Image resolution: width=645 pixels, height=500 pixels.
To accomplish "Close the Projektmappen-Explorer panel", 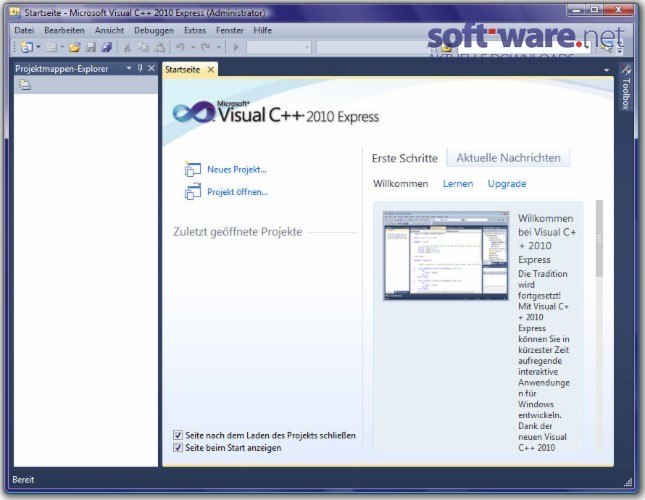I will click(x=151, y=68).
